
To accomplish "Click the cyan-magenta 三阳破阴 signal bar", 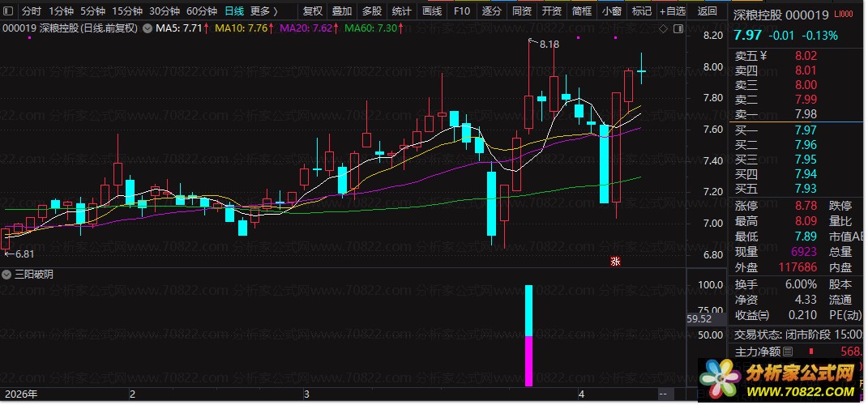I will point(528,336).
